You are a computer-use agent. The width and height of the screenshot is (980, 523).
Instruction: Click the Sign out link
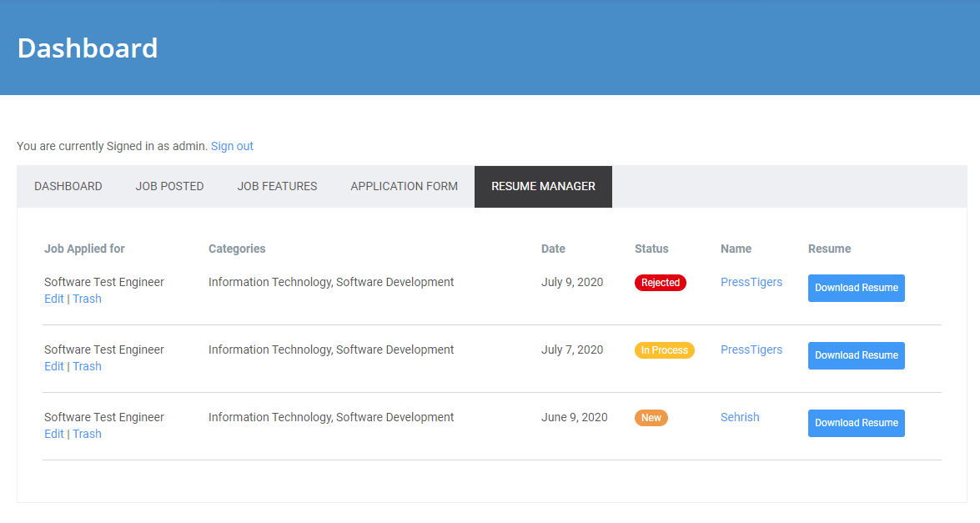point(231,145)
